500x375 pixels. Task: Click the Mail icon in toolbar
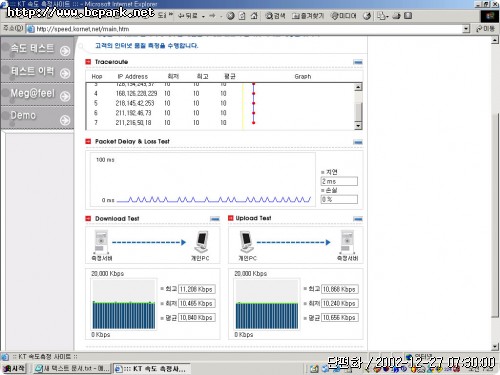382,16
